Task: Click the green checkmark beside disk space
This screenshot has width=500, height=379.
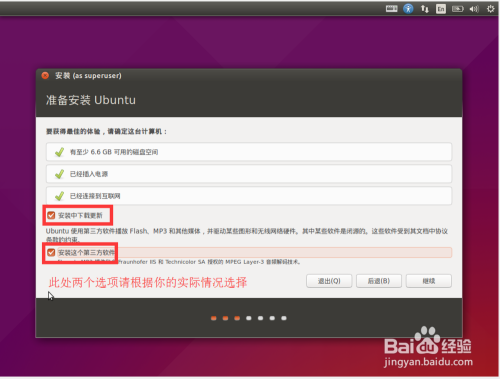Action: (x=60, y=152)
